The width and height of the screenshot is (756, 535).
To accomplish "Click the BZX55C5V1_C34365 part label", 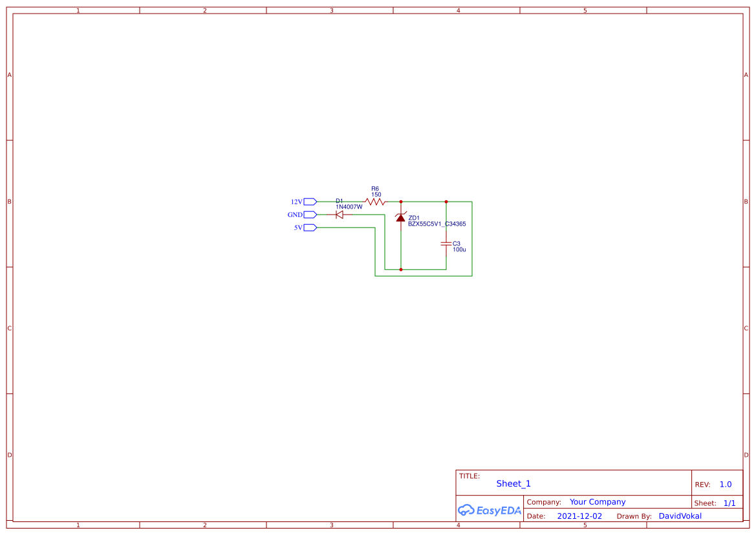I will [437, 224].
